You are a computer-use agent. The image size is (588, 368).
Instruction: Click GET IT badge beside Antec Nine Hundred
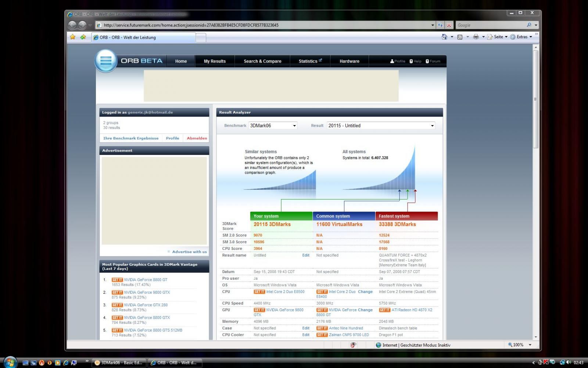(x=322, y=328)
